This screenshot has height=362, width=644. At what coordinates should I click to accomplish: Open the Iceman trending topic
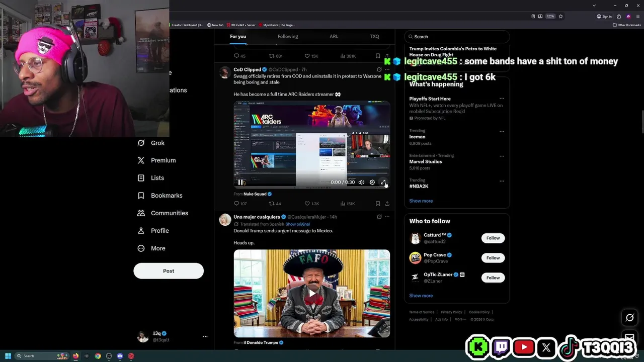coord(417,137)
